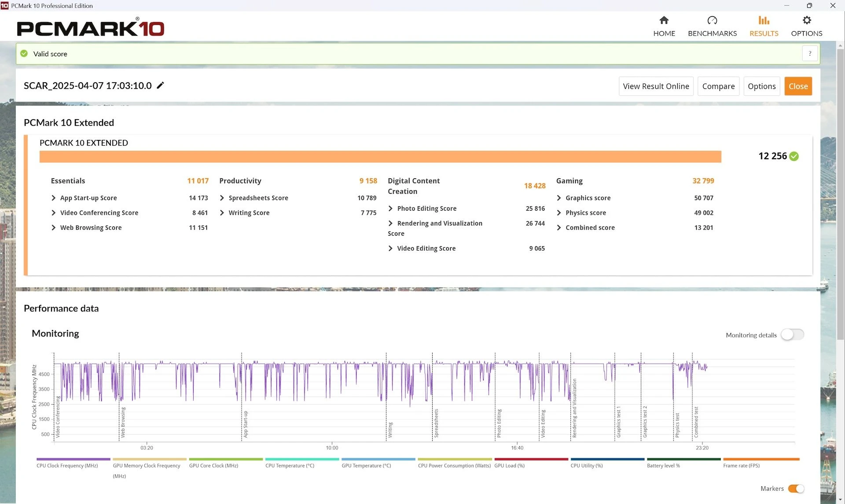Viewport: 845px width, 504px height.
Task: Expand Graphics score details
Action: tap(559, 198)
